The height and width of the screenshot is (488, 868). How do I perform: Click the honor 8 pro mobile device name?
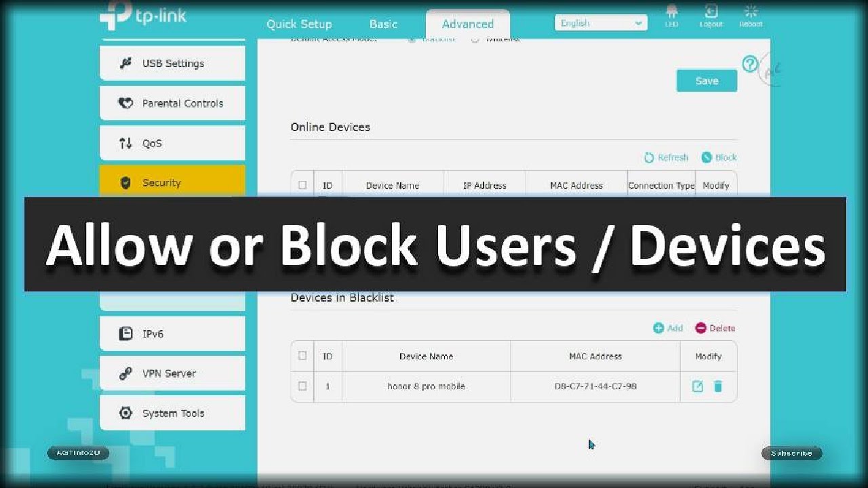click(427, 386)
